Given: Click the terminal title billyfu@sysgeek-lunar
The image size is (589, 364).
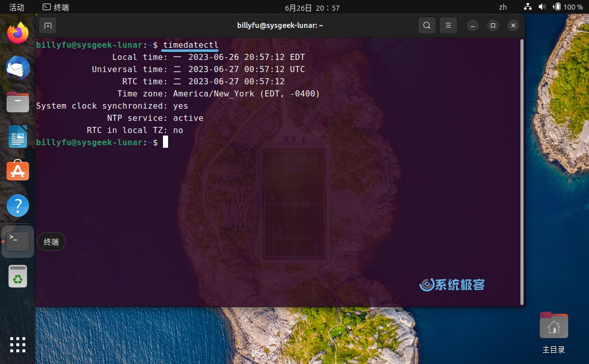Looking at the screenshot, I should pos(280,25).
